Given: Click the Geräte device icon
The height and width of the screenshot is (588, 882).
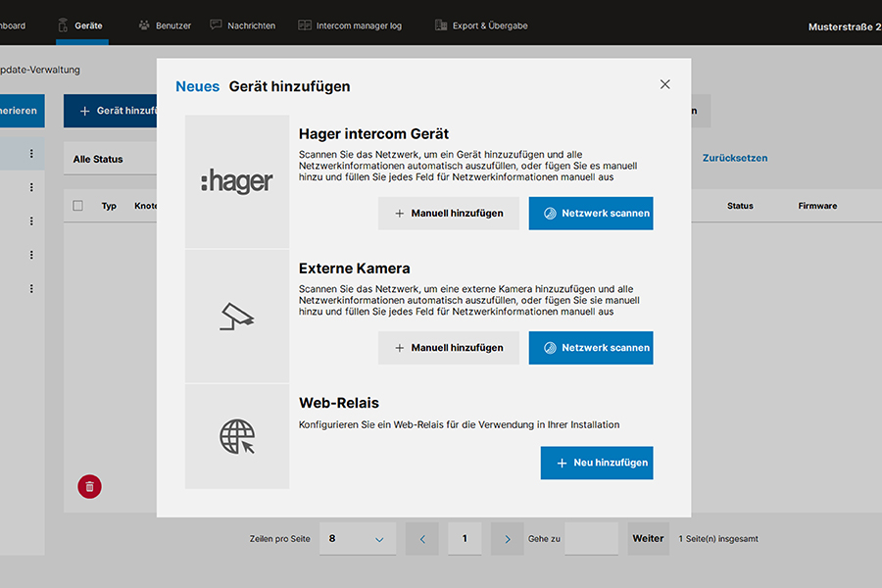Looking at the screenshot, I should tap(63, 24).
